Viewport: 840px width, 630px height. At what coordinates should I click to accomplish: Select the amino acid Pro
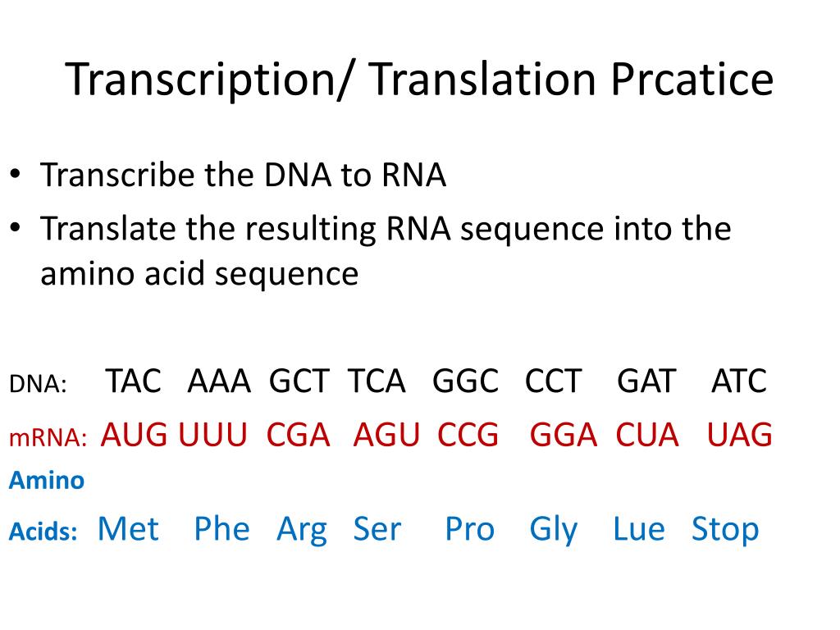click(470, 529)
